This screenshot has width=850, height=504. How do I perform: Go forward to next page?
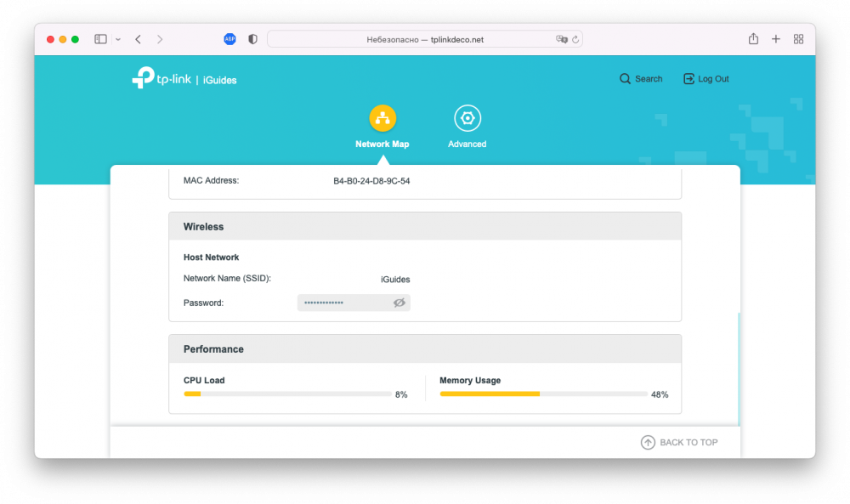[160, 39]
